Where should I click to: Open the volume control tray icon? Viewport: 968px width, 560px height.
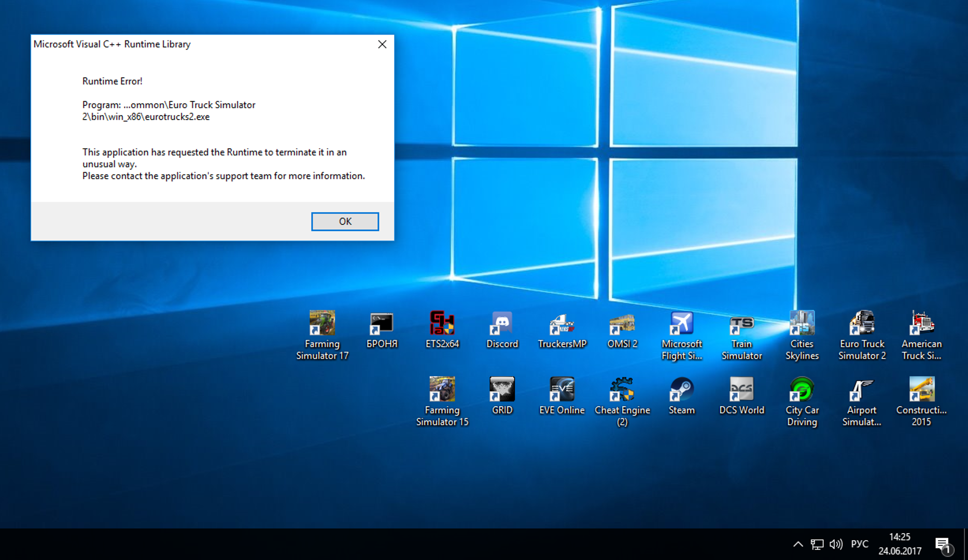836,544
